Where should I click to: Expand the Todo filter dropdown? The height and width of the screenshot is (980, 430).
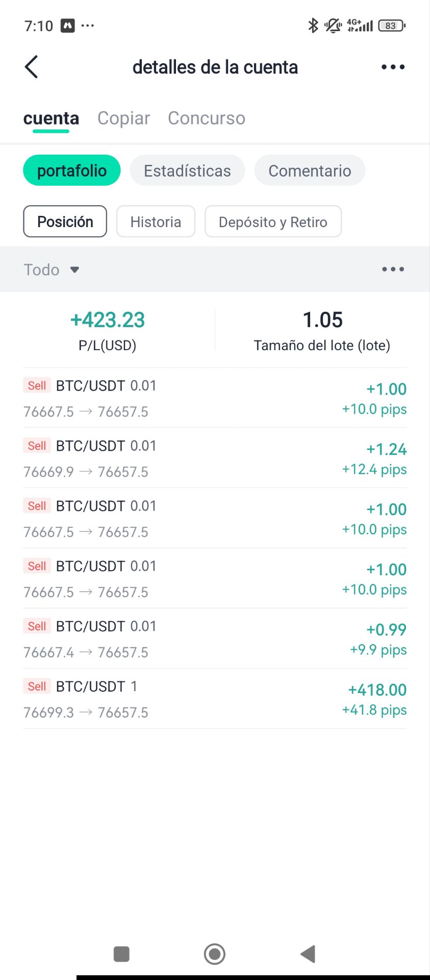tap(52, 269)
